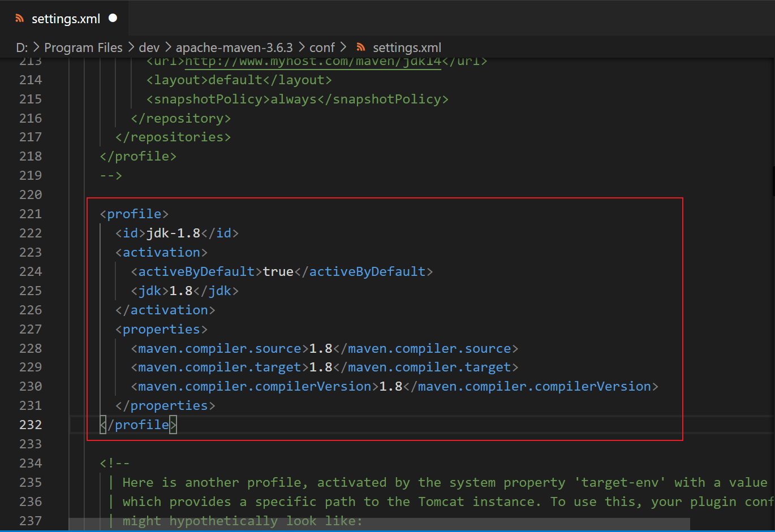Image resolution: width=775 pixels, height=532 pixels.
Task: Click the 1.8 value of compilerVersion
Action: point(390,386)
